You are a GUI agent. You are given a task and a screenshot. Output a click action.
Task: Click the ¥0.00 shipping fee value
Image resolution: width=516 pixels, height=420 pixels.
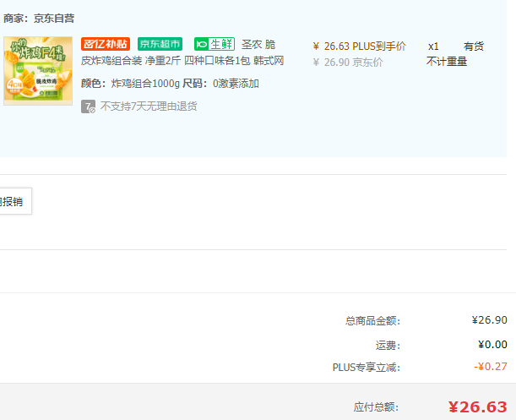tap(492, 345)
